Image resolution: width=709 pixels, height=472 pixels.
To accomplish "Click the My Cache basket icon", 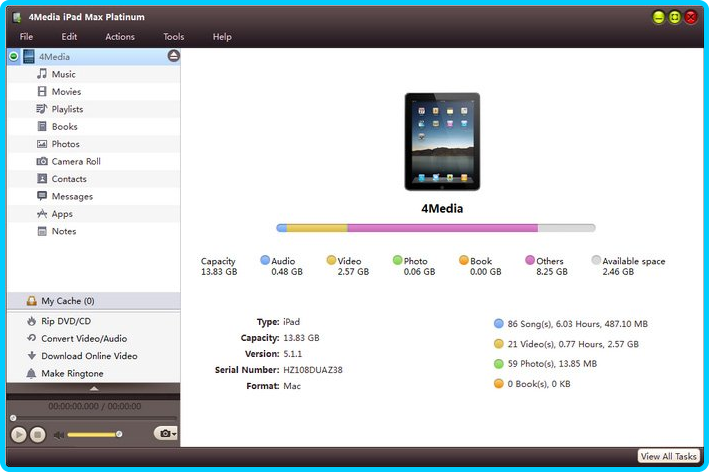I will 31,301.
